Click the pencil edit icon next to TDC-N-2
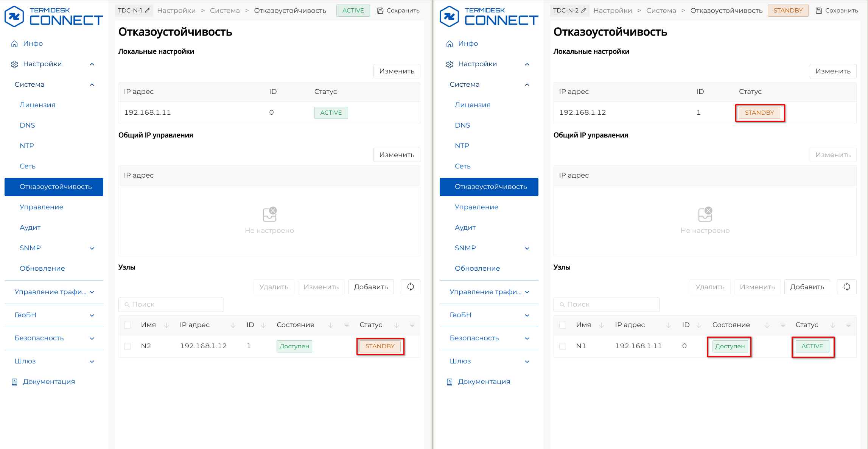The image size is (868, 449). 583,11
